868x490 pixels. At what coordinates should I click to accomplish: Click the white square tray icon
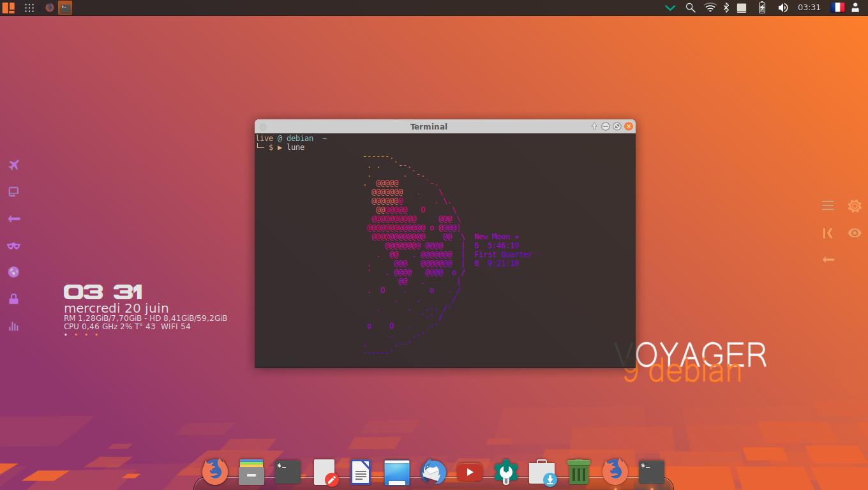point(742,8)
